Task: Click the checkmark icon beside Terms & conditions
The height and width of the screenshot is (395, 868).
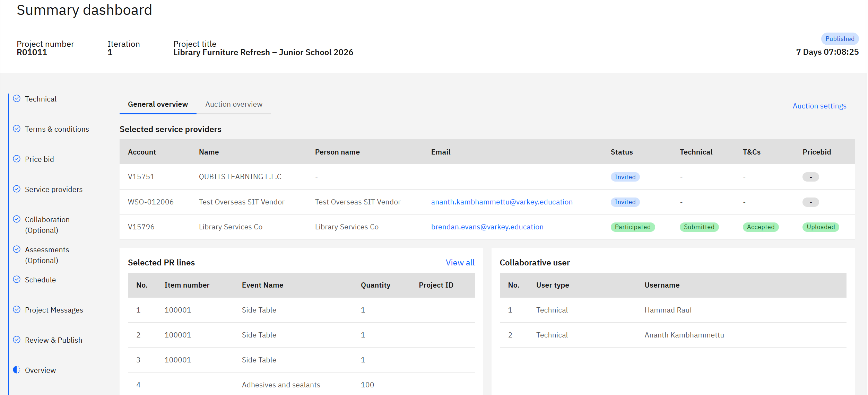Action: tap(17, 129)
